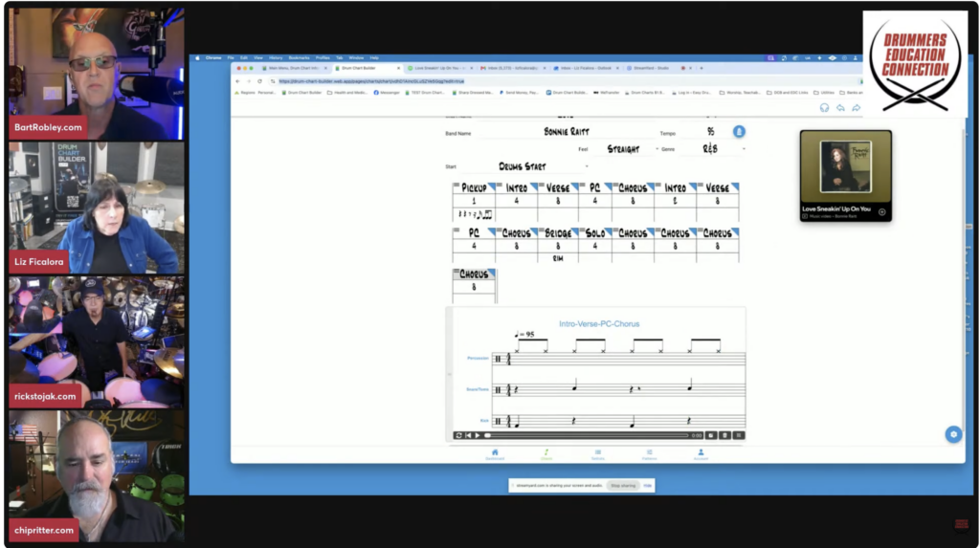Click the blue settings gear floating button
The image size is (980, 548).
[953, 434]
